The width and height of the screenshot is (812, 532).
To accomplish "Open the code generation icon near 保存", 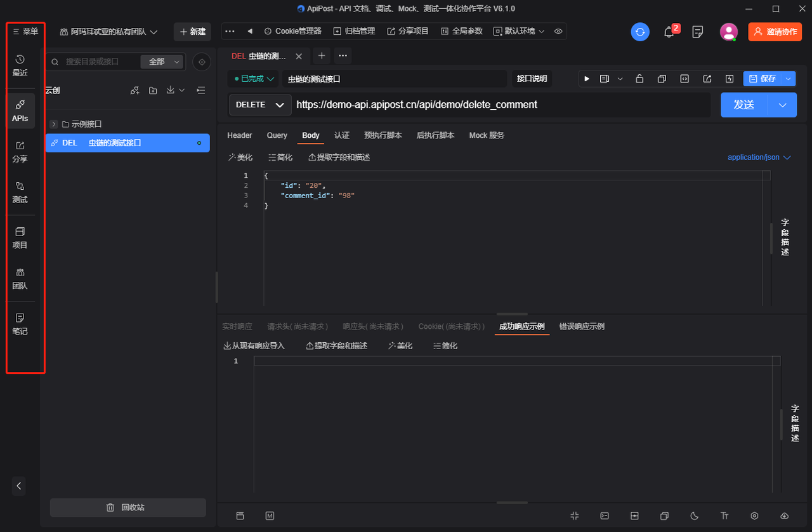I will (x=684, y=78).
